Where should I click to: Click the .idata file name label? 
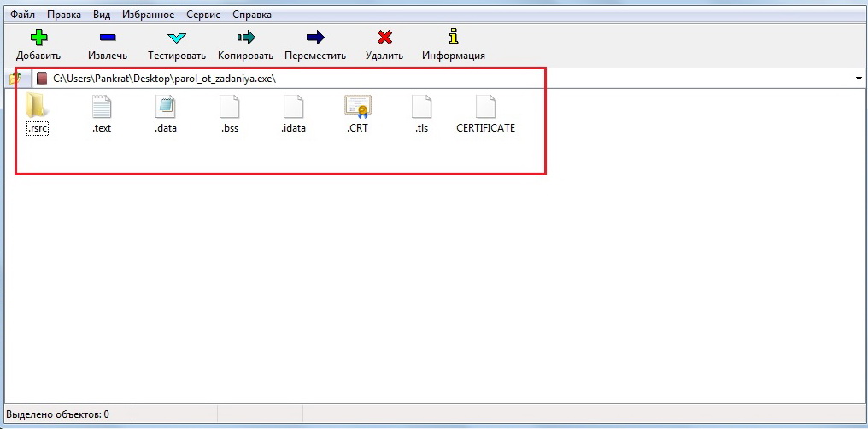(293, 128)
